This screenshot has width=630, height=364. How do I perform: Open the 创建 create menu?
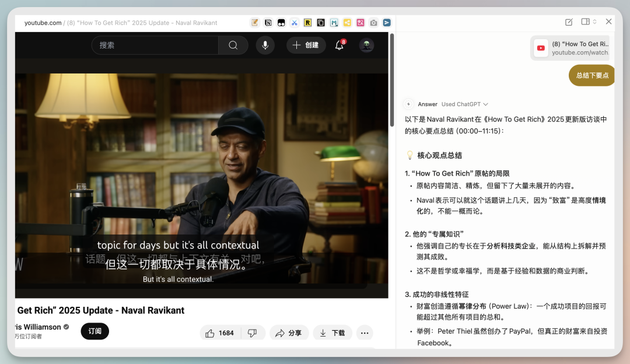click(x=306, y=45)
